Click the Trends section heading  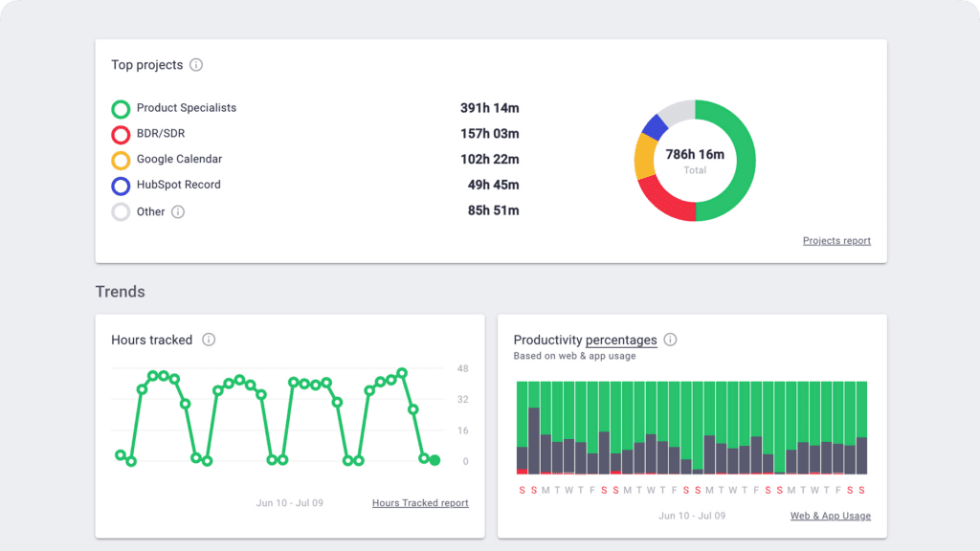point(120,292)
